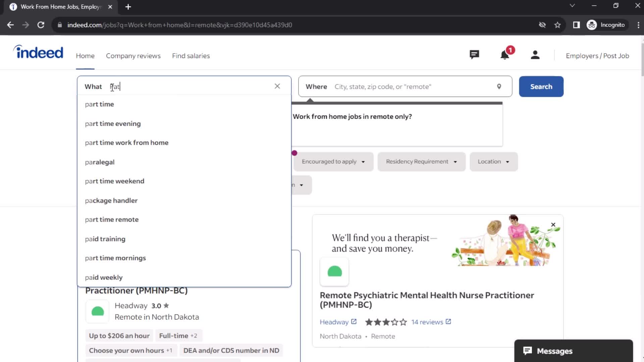Open Company reviews menu item
Screen dimensions: 644x362
[x=133, y=56]
